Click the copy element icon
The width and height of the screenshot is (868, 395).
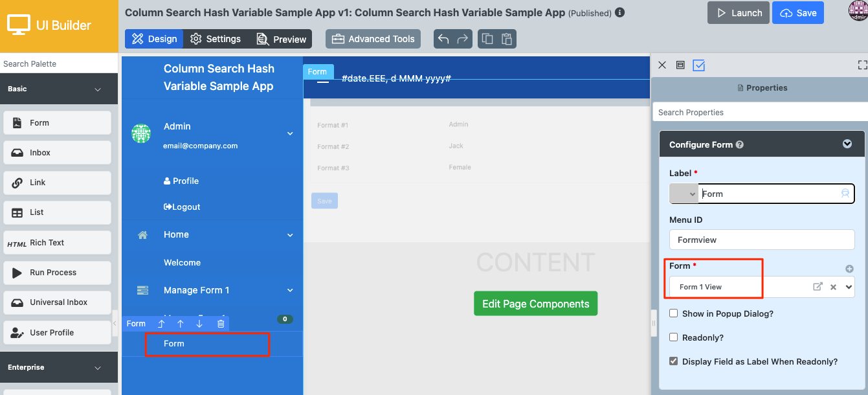tap(487, 39)
